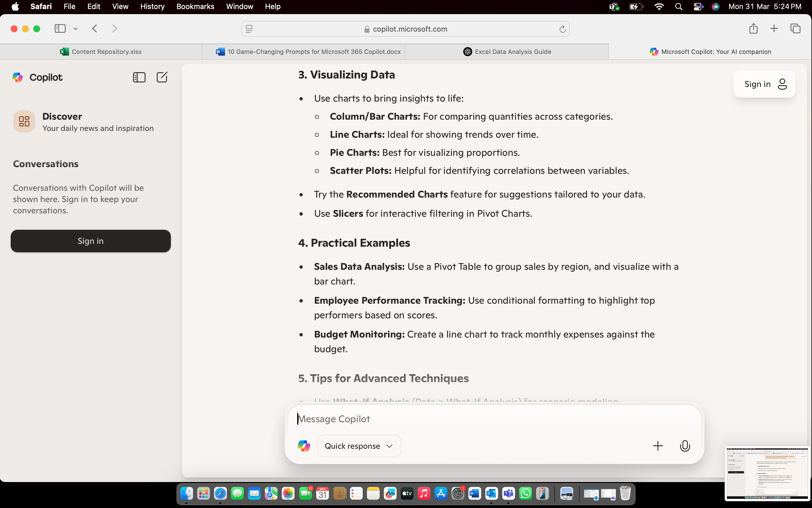The image size is (812, 508).
Task: Click the 'Recommended Charts' bold text
Action: (397, 194)
